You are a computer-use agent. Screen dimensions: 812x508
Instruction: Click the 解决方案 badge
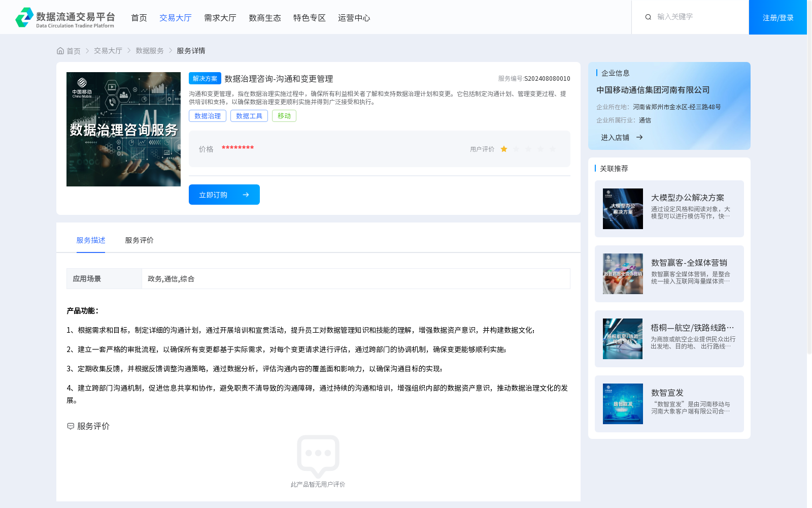pos(205,78)
